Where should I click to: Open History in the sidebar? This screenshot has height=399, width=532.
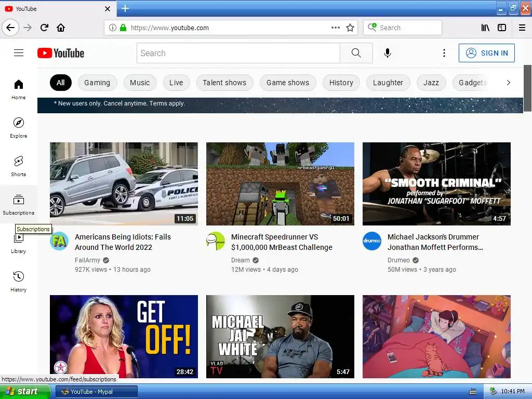(x=18, y=281)
